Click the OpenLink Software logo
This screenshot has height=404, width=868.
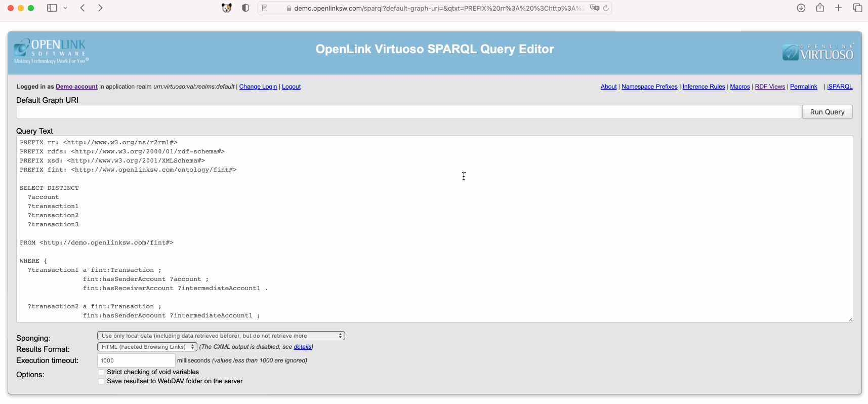51,51
